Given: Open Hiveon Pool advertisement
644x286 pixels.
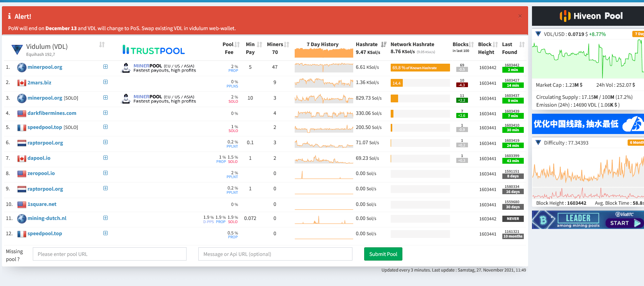Looking at the screenshot, I should tap(588, 16).
